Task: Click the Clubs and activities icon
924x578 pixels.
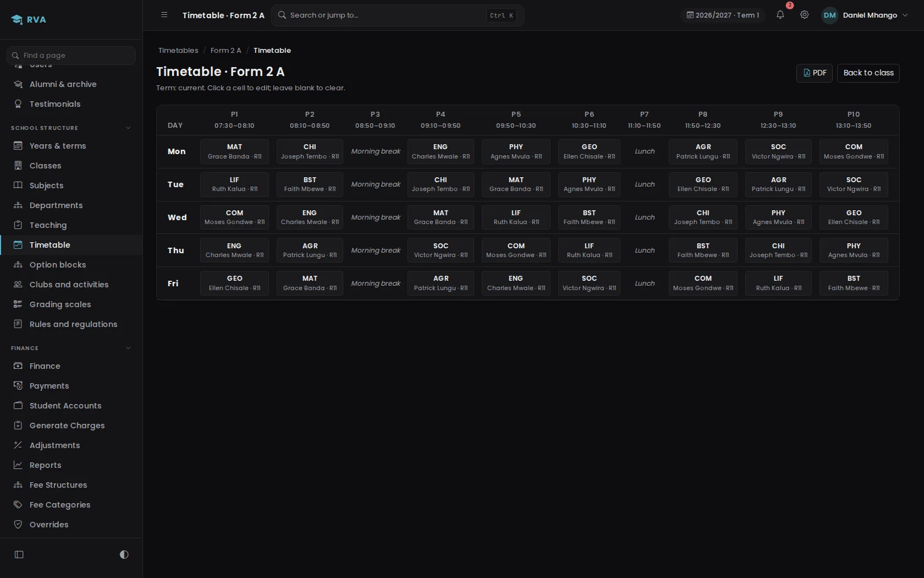Action: 18,285
